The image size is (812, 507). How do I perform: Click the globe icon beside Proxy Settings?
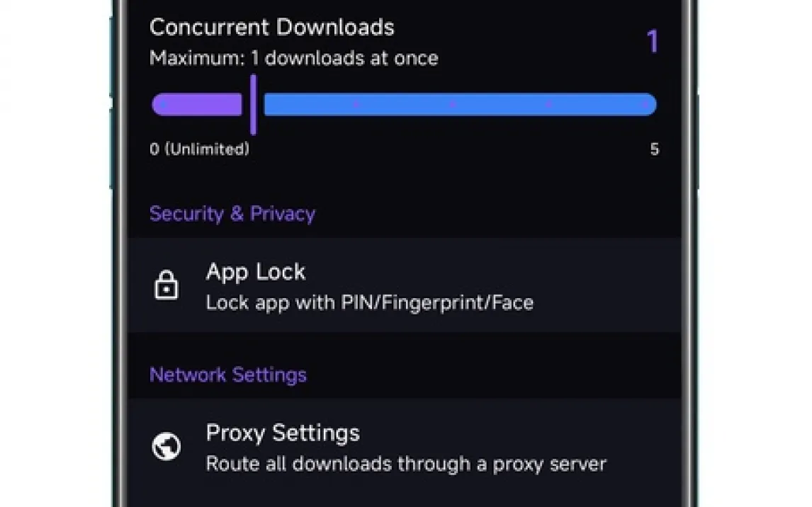point(167,447)
